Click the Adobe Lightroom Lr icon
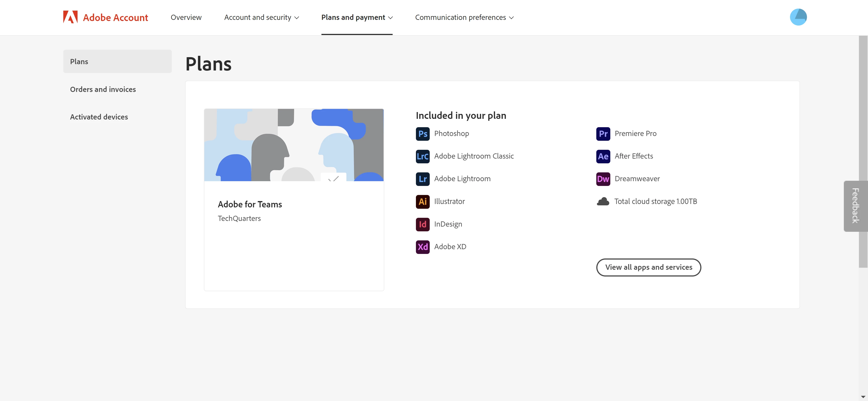This screenshot has width=868, height=401. [x=422, y=179]
